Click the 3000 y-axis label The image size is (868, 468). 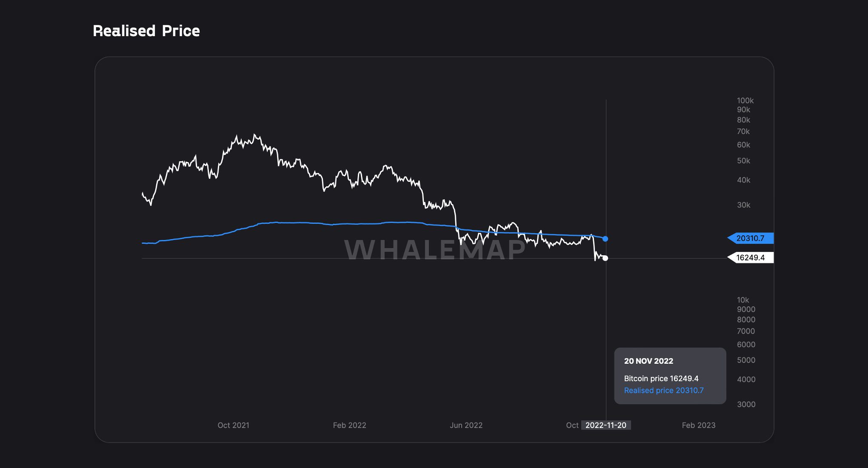[746, 404]
